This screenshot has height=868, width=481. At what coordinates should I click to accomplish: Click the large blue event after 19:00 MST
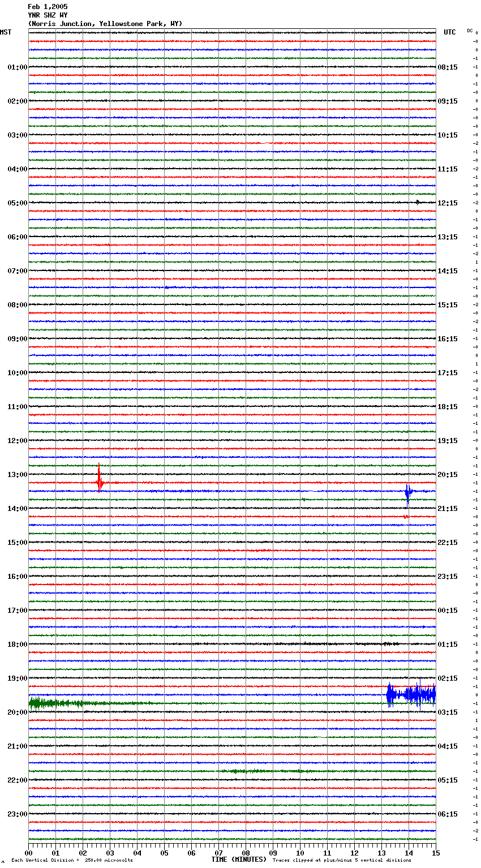411,694
